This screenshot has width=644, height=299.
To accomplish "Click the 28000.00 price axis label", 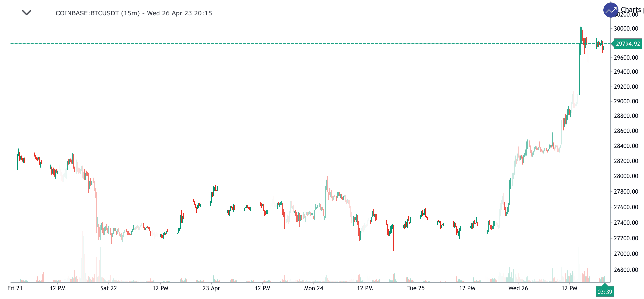I will point(626,176).
